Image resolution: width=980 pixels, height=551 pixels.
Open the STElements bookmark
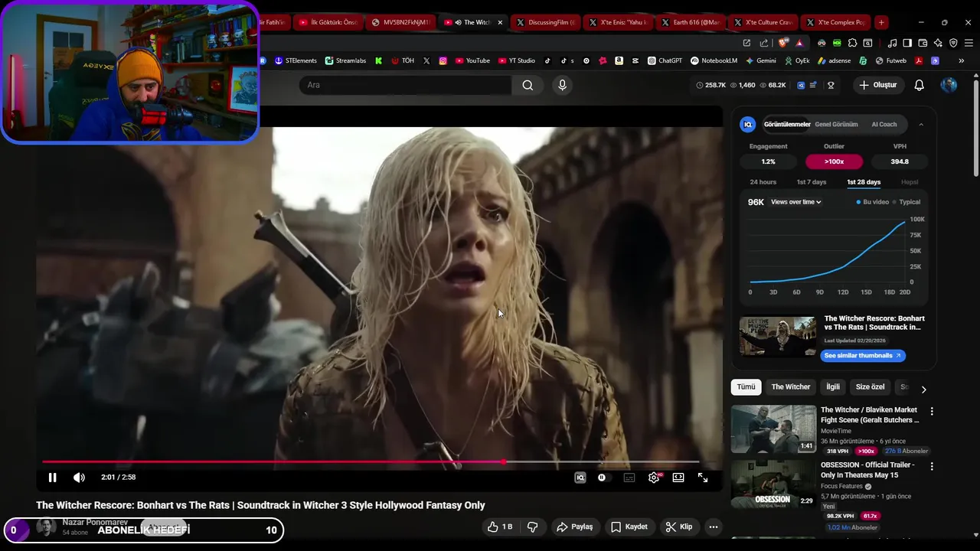[296, 60]
